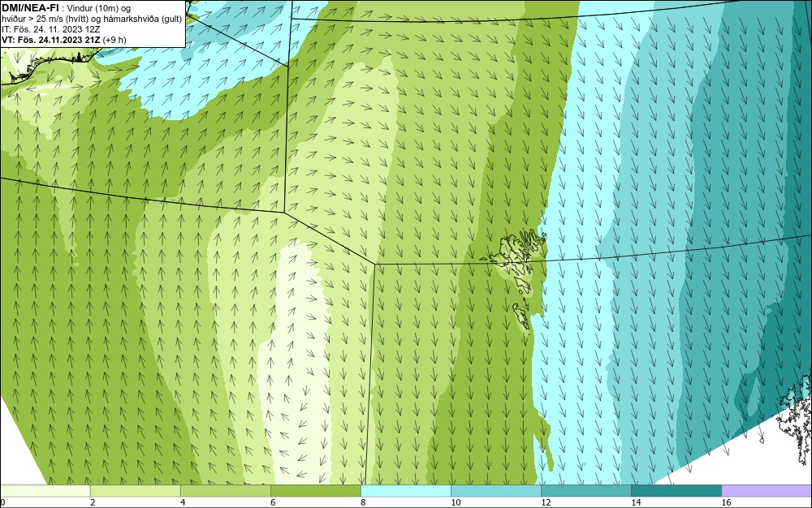Screen dimensions: 812x508
Task: Click the legend label '12'
Action: pyautogui.click(x=546, y=502)
